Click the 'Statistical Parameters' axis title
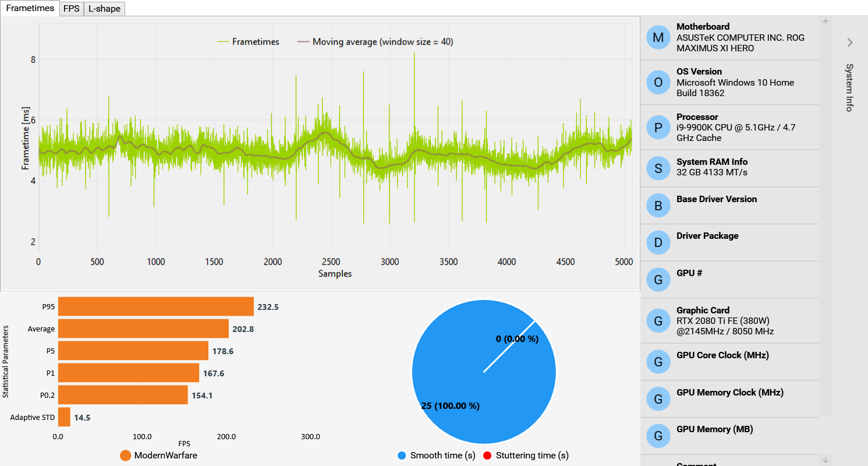868x466 pixels. tap(6, 362)
